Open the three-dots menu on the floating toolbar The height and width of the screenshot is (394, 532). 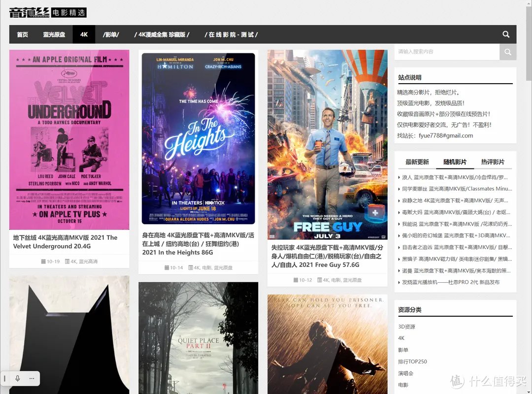32,378
